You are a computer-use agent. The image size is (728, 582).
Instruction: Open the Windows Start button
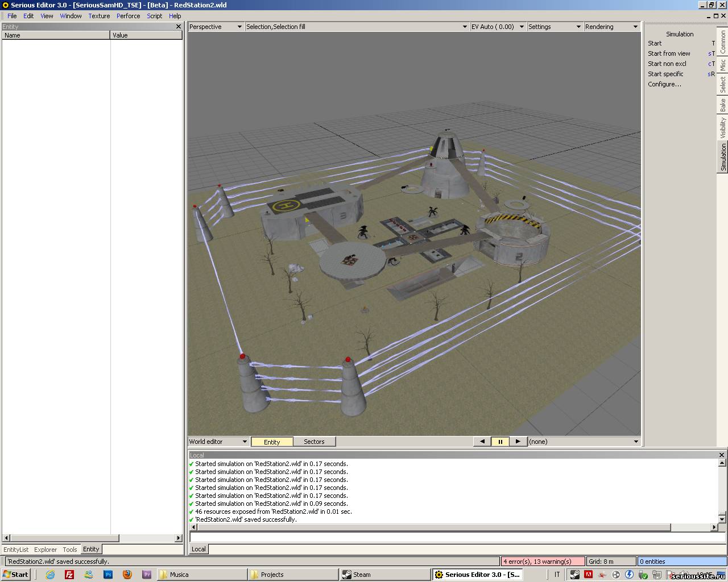(16, 575)
